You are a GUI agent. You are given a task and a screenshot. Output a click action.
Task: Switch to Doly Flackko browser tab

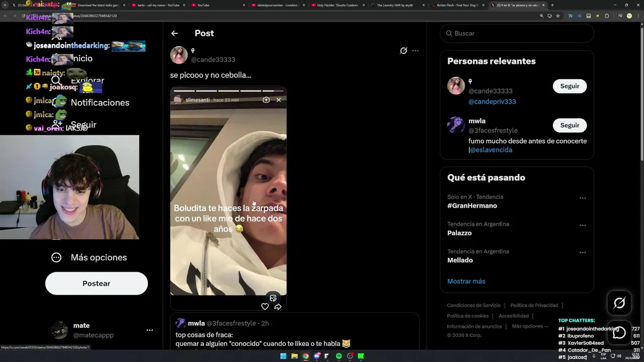pos(337,5)
